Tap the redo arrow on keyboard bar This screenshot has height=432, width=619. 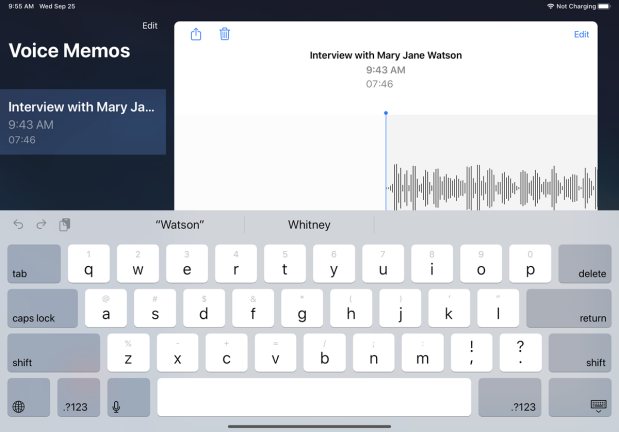(x=41, y=224)
